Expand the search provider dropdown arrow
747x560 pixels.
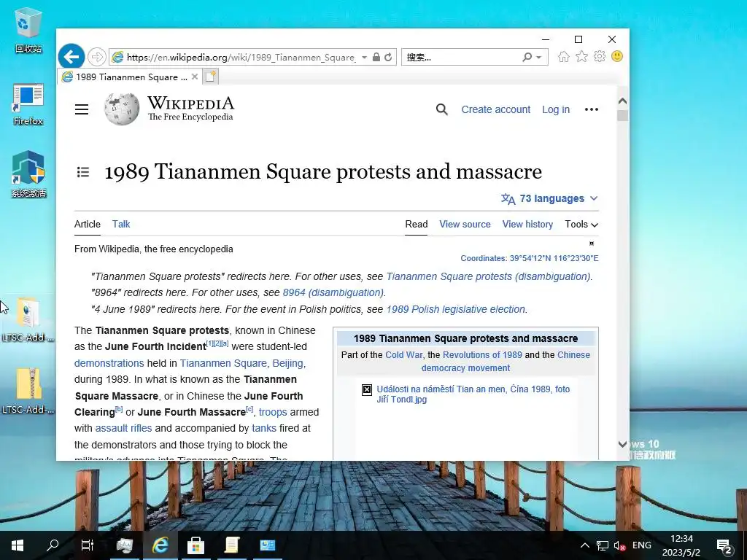point(539,57)
